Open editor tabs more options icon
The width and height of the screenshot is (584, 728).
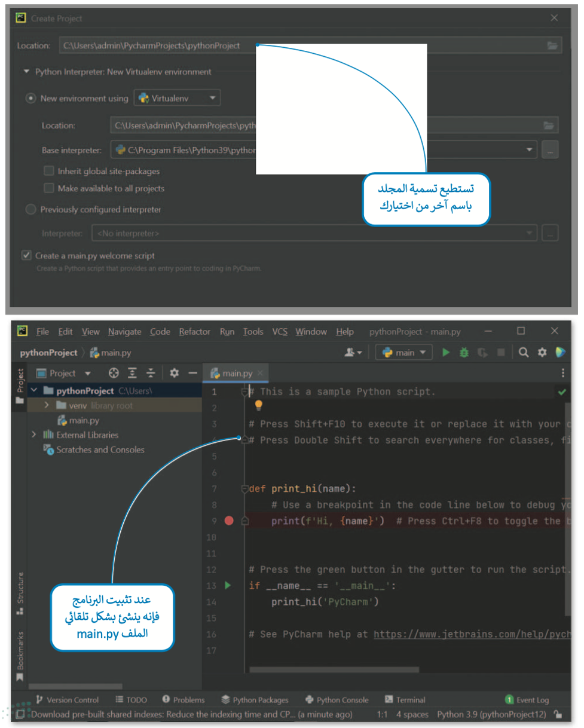point(562,373)
